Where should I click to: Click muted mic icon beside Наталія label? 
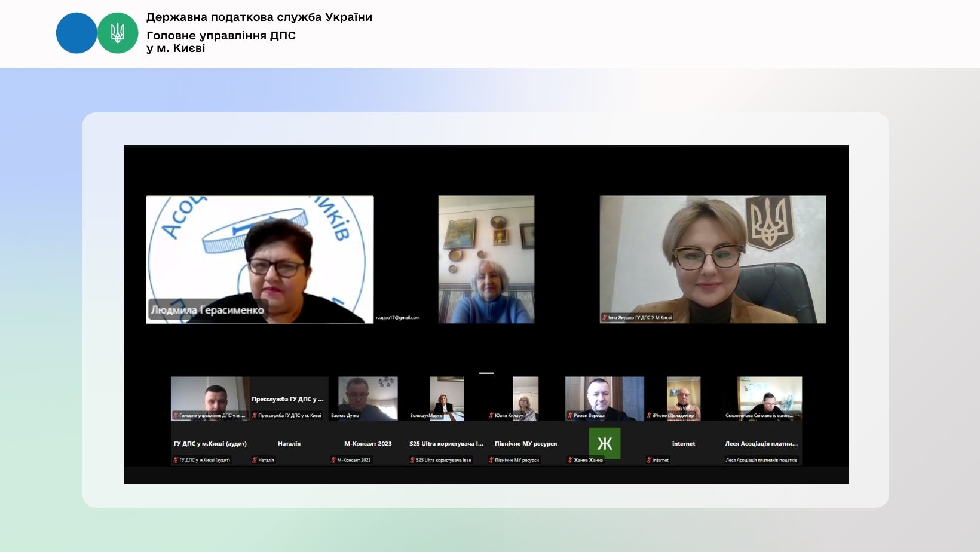click(255, 460)
